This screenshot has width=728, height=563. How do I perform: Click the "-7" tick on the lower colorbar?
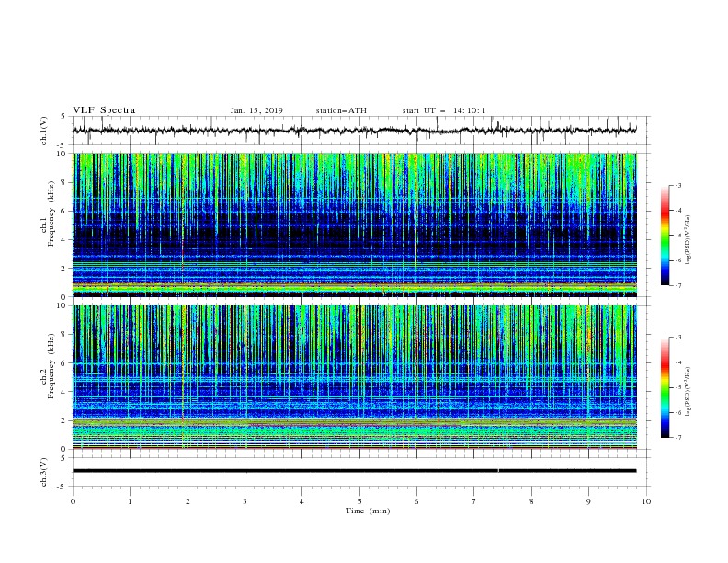pos(677,437)
